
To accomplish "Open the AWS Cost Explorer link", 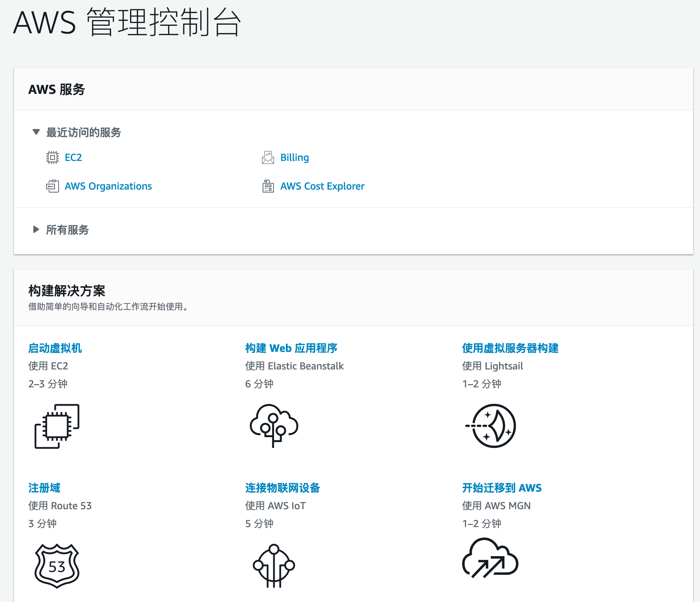I will coord(322,186).
